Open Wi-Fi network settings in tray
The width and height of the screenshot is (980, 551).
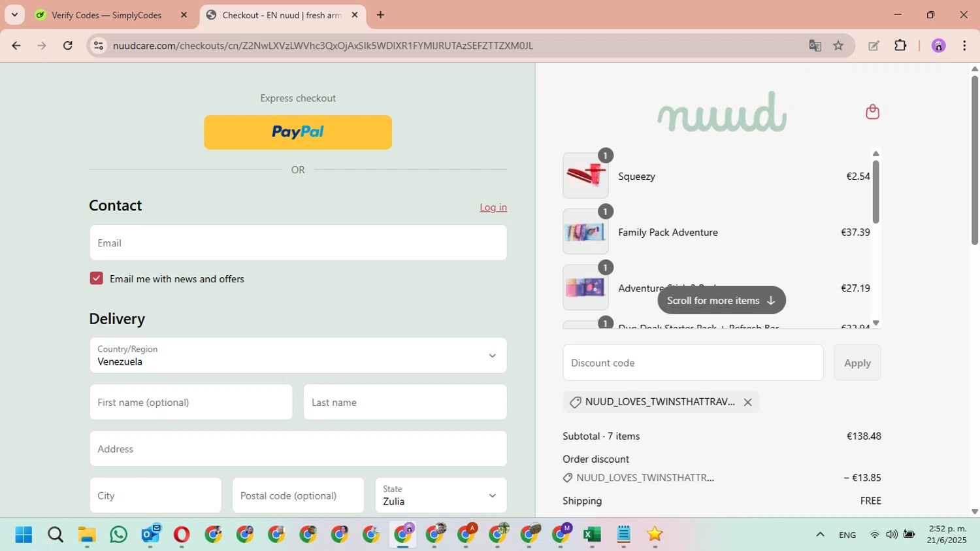click(874, 535)
